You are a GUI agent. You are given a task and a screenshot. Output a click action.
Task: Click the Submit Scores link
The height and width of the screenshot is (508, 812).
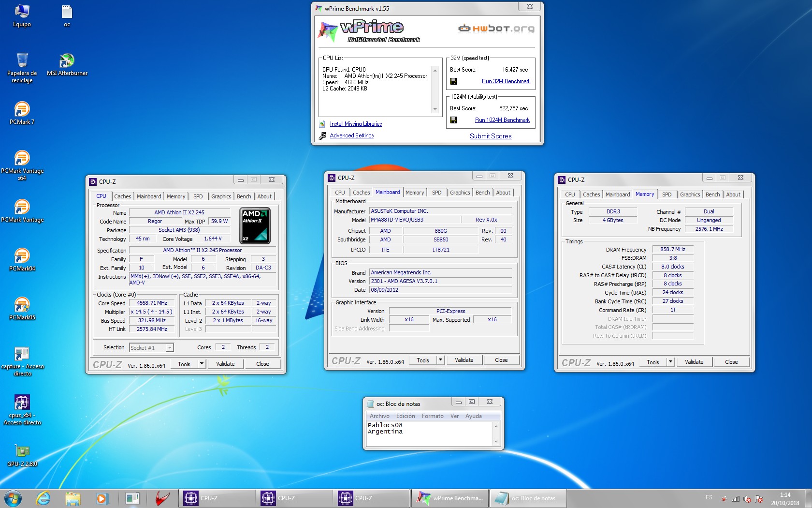[491, 136]
